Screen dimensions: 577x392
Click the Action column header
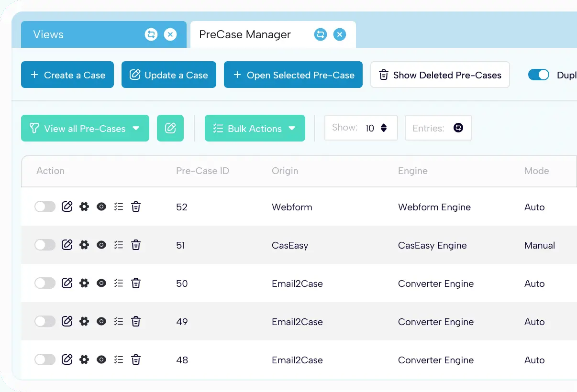point(50,171)
